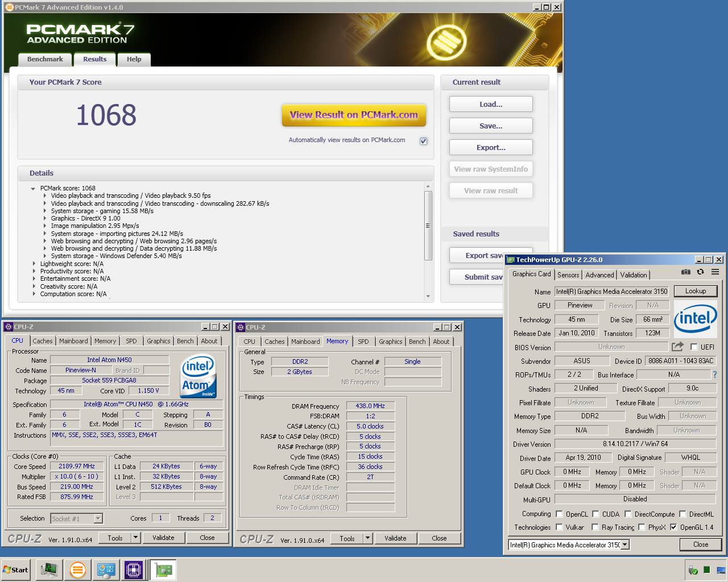The width and height of the screenshot is (728, 582).
Task: Click the Export... button in PCMark
Action: (491, 147)
